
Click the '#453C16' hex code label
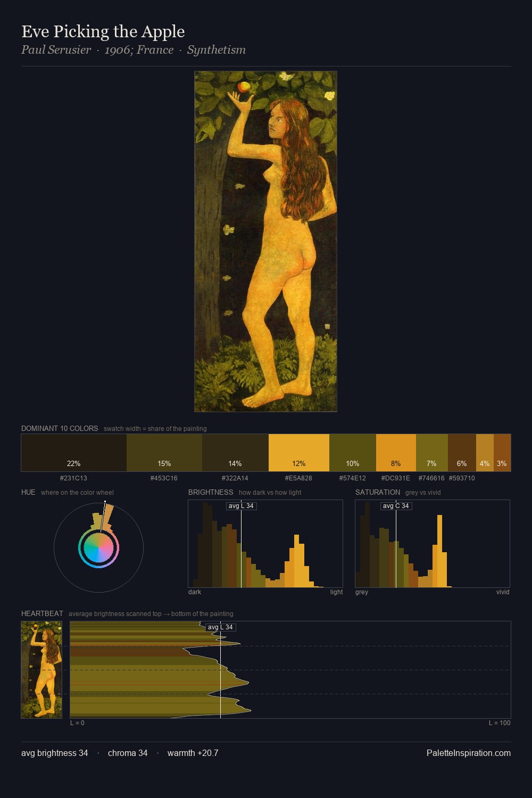coord(164,478)
